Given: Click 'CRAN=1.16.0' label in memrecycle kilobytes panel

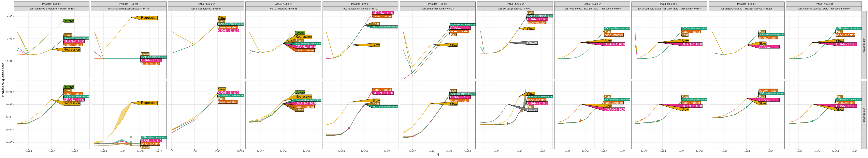Looking at the screenshot, I should coord(74,41).
